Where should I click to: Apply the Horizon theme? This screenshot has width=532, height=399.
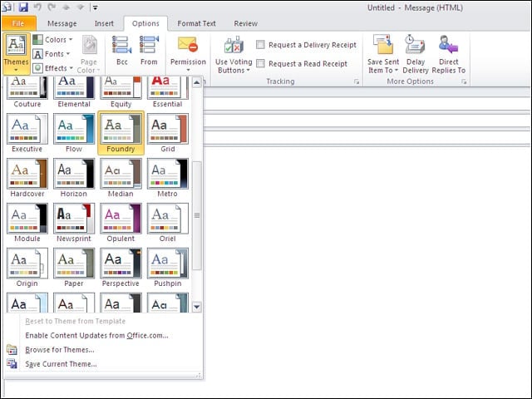point(74,178)
